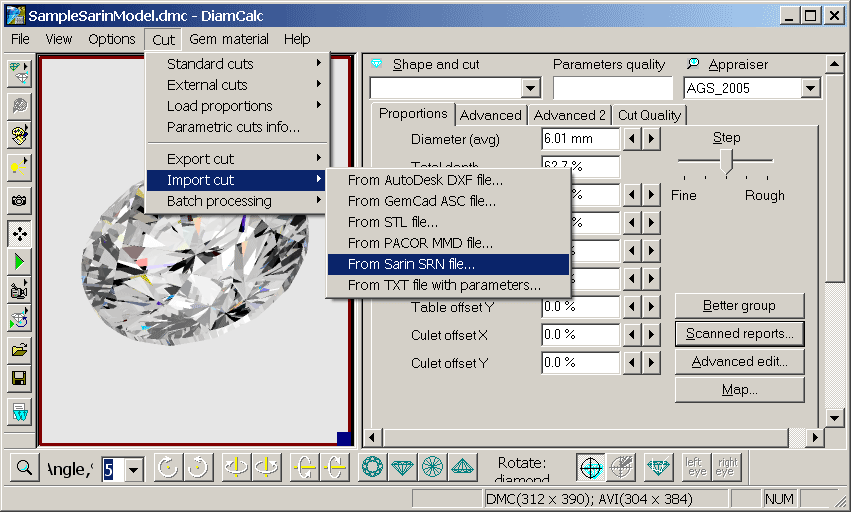This screenshot has height=512, width=851.
Task: Open the Appraiser AGS_2005 dropdown
Action: click(810, 88)
